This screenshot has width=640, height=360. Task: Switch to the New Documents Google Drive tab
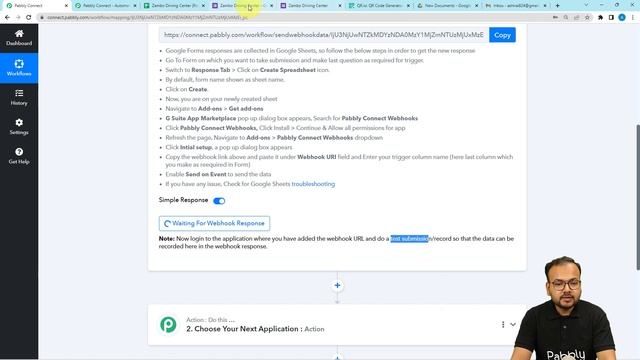click(447, 6)
